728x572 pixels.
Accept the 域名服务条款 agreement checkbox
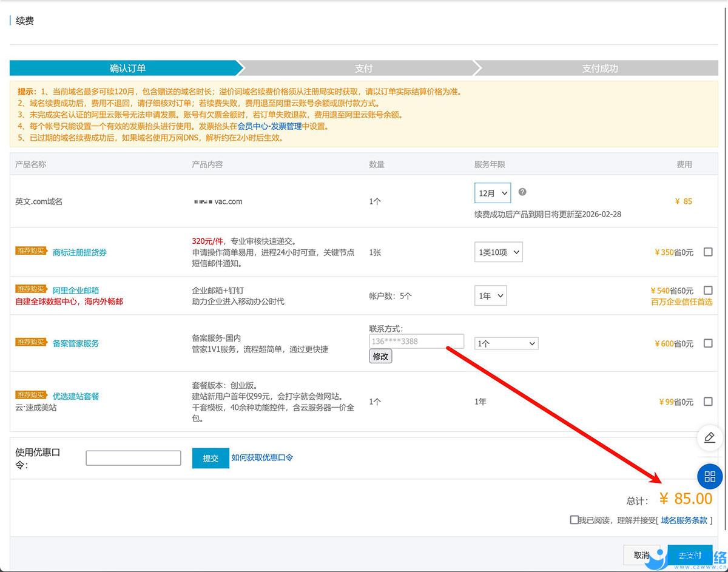[574, 520]
